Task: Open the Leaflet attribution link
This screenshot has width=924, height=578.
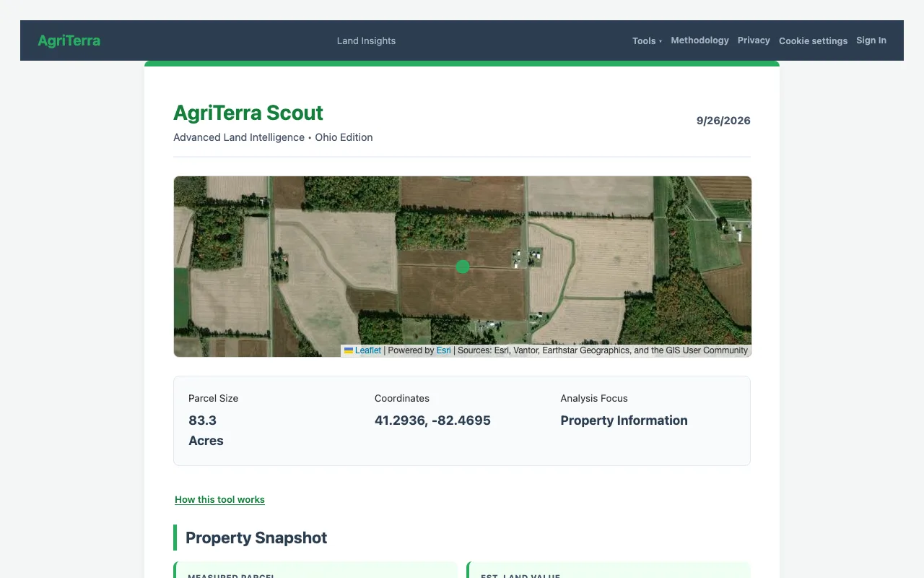Action: pos(368,350)
